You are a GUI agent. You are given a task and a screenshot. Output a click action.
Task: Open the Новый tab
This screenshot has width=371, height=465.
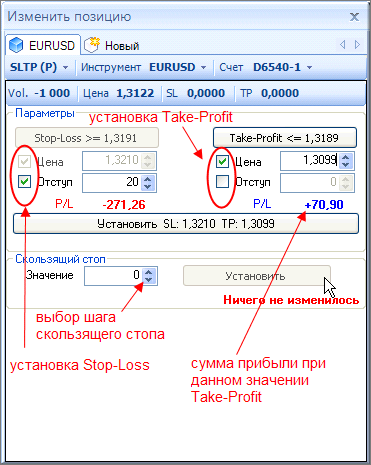[x=112, y=45]
